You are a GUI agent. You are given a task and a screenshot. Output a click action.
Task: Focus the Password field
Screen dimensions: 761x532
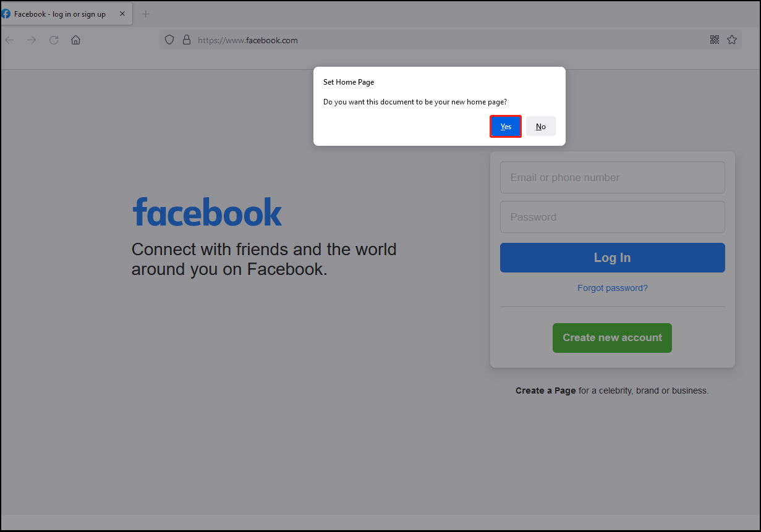[x=613, y=217]
